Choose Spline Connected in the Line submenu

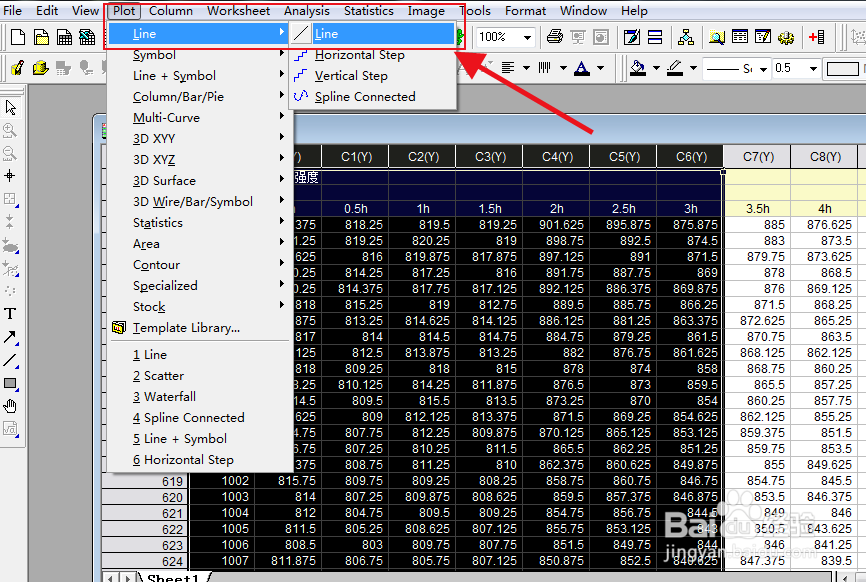(x=373, y=97)
